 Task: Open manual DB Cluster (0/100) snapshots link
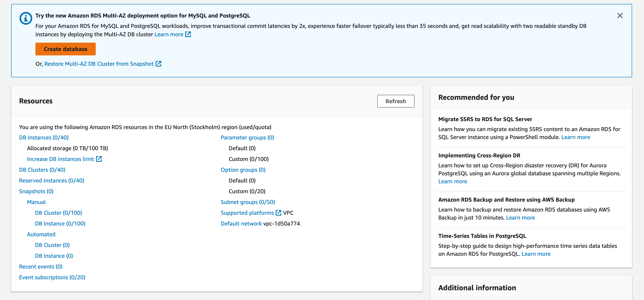[59, 213]
